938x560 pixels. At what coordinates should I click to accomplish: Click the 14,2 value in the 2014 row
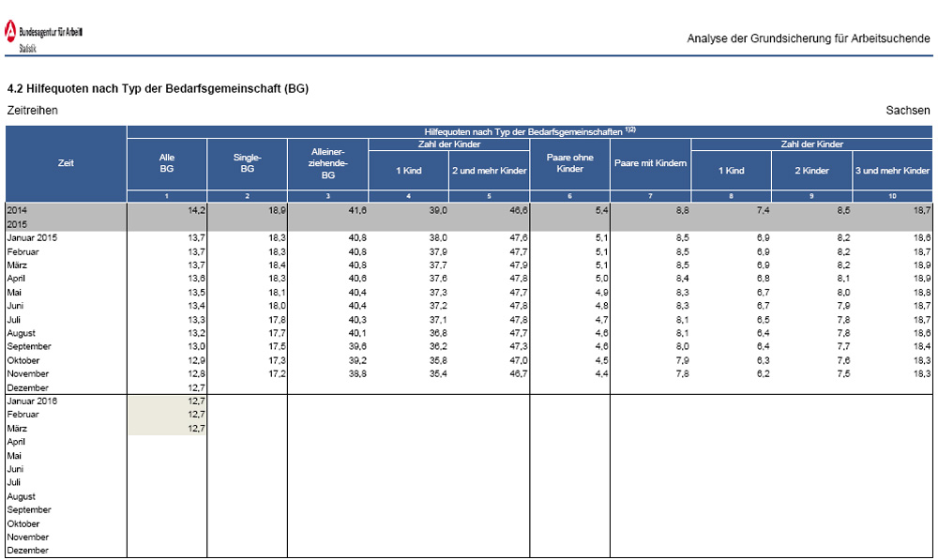[196, 211]
